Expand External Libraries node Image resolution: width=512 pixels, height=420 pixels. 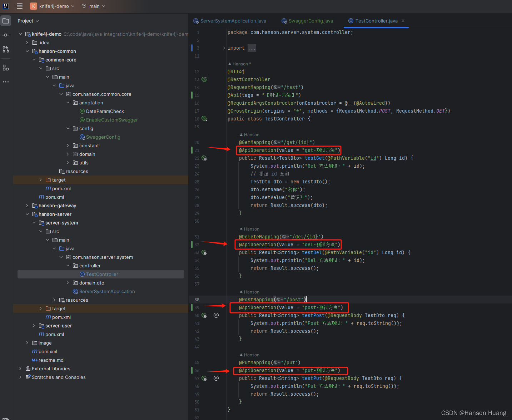tap(20, 369)
